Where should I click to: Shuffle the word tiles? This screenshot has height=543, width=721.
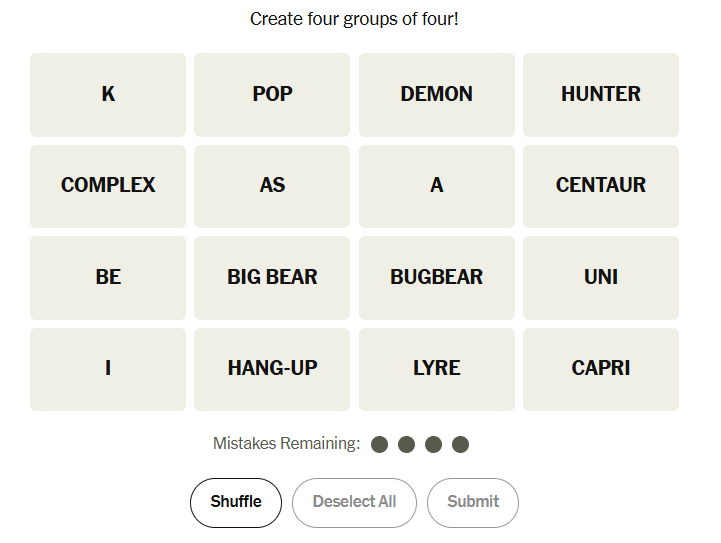tap(236, 502)
